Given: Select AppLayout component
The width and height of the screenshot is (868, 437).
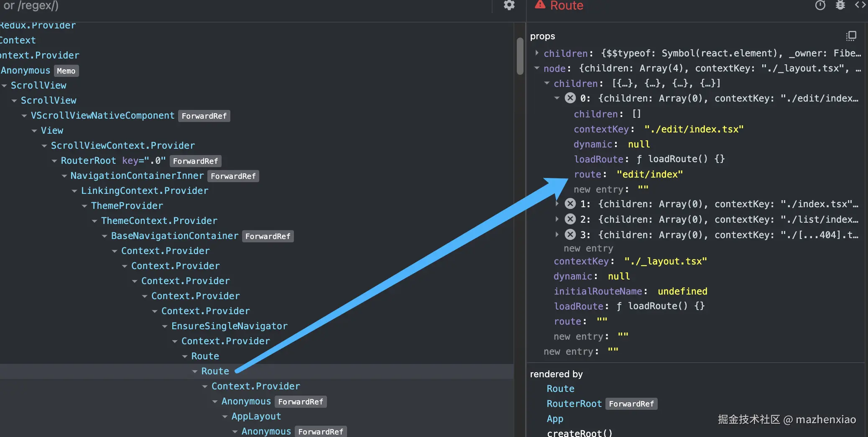Looking at the screenshot, I should [256, 417].
